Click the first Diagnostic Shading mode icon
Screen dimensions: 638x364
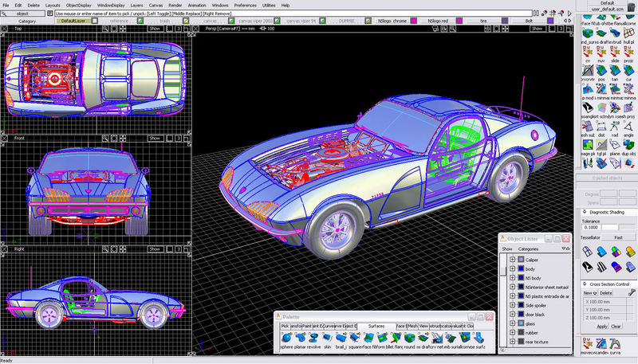(x=587, y=252)
